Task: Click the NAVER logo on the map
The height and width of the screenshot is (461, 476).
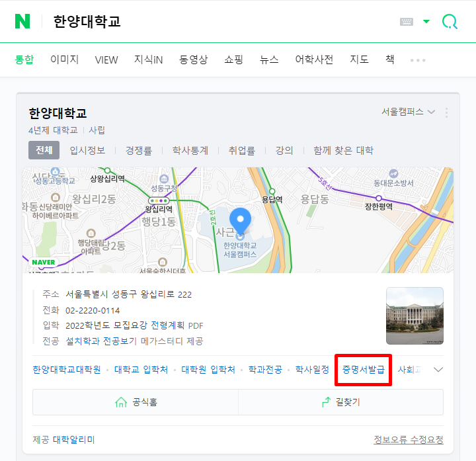Action: (x=44, y=263)
